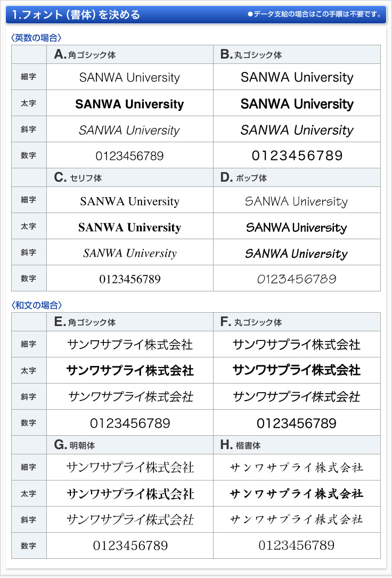This screenshot has width=392, height=578.
Task: Select the 〈和文の場合〉 section label
Action: tap(37, 305)
